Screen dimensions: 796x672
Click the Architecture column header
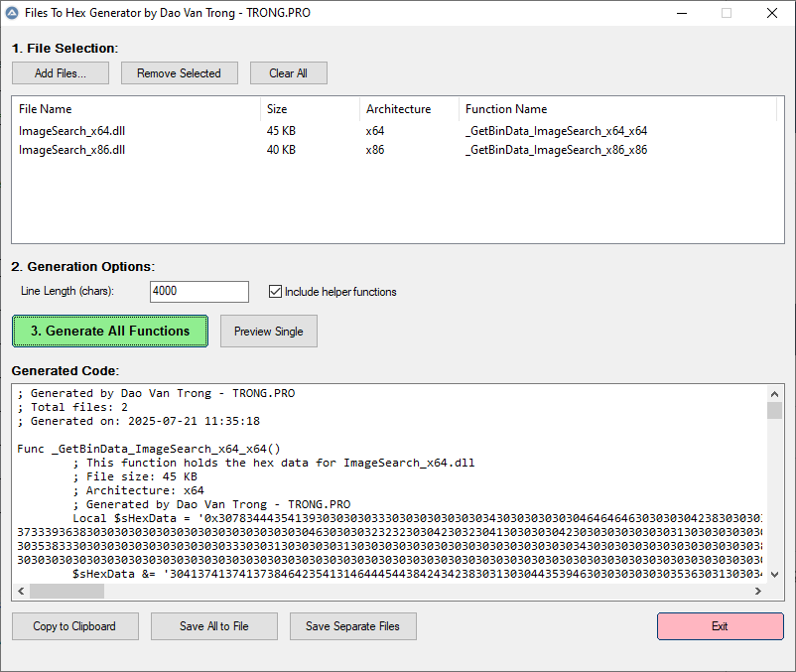coord(409,109)
